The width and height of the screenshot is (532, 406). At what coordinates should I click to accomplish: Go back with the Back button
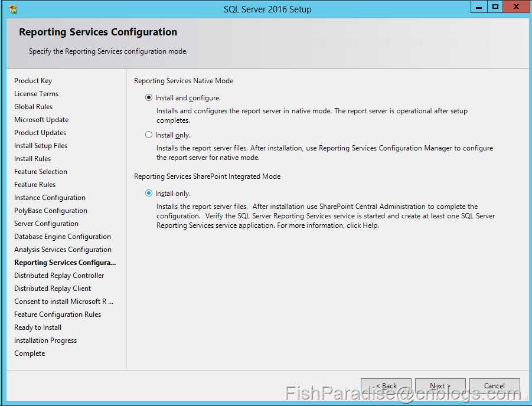click(386, 386)
